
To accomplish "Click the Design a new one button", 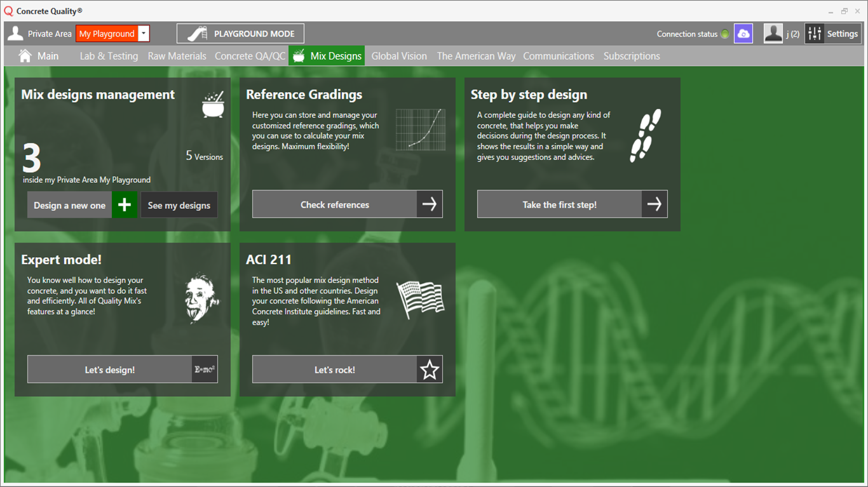I will tap(82, 205).
